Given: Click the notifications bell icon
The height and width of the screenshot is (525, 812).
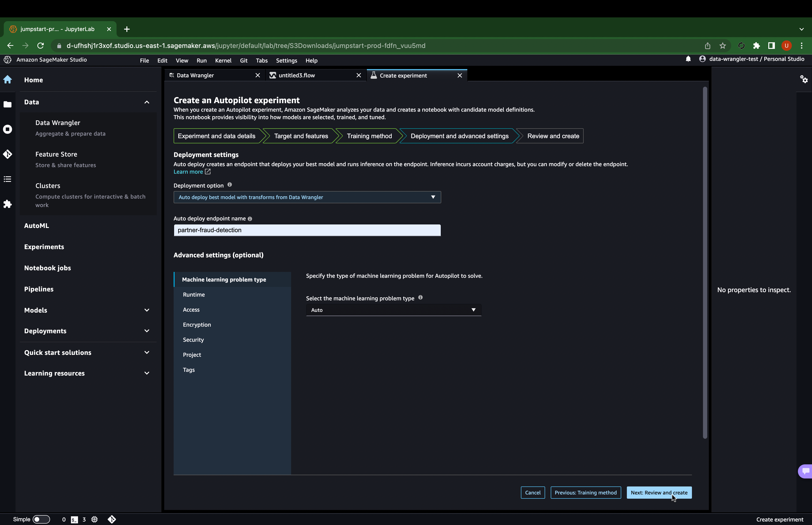Looking at the screenshot, I should click(x=688, y=59).
